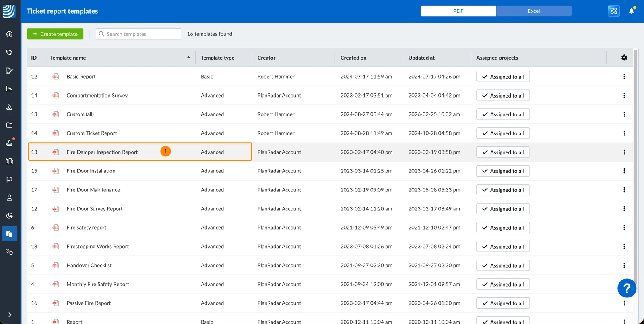Viewport: 644px width, 324px height.
Task: Switch to the Excel tab
Action: [x=534, y=11]
